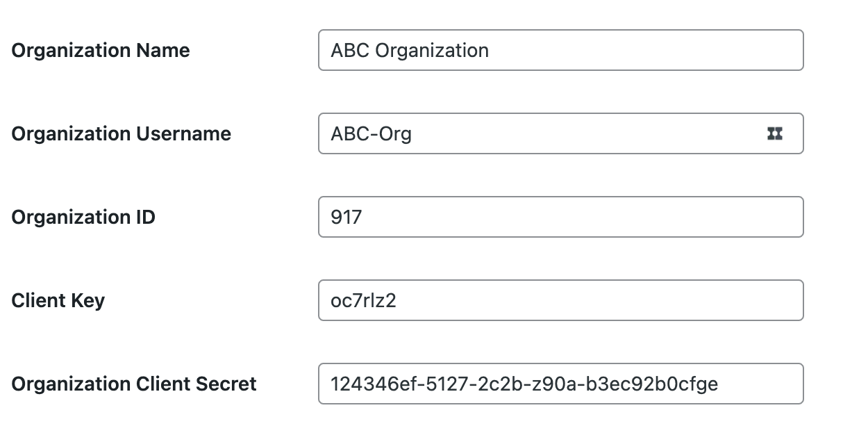This screenshot has height=442, width=868.
Task: Click the password manager icon in Username field
Action: coord(775,133)
